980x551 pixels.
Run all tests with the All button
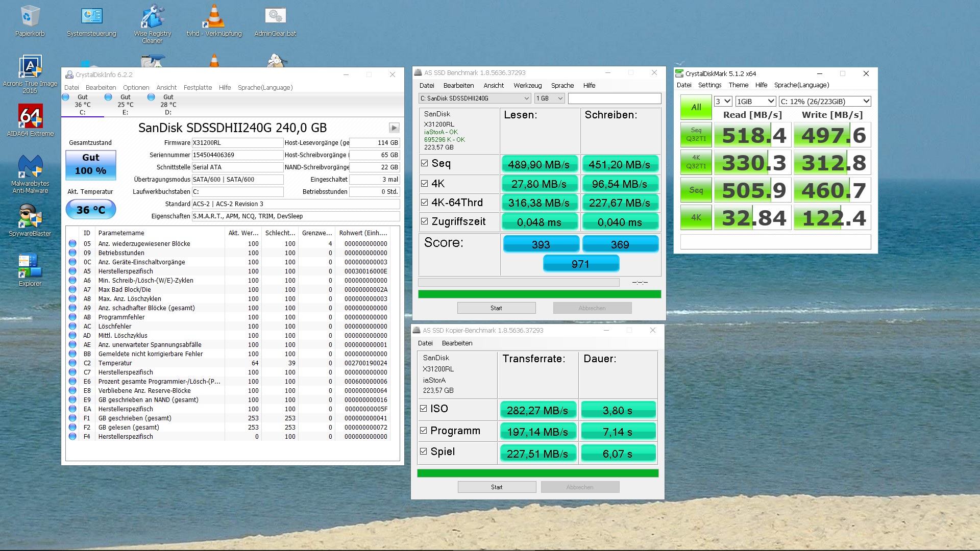click(696, 107)
